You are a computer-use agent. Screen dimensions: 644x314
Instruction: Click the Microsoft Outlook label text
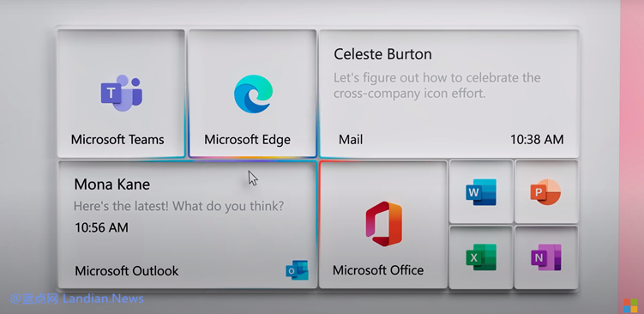coord(127,271)
